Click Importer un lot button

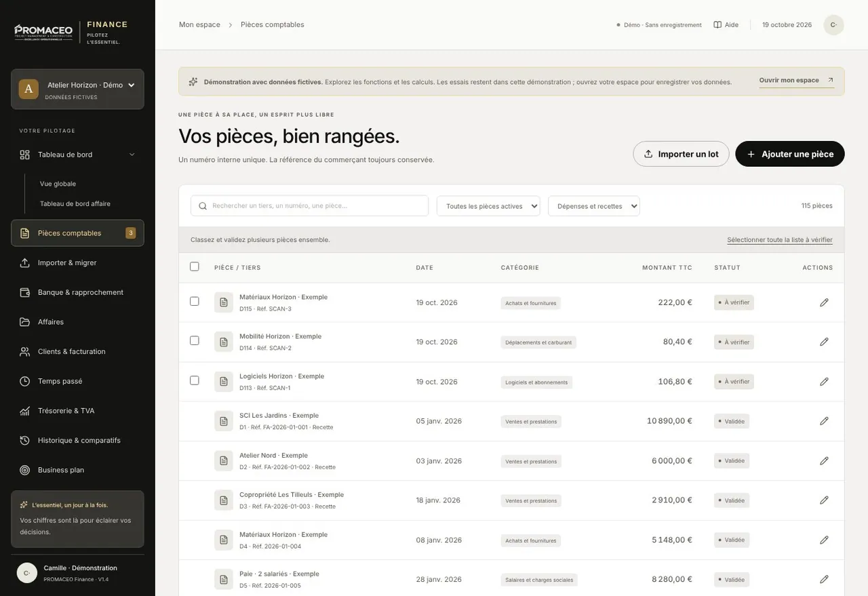click(681, 154)
